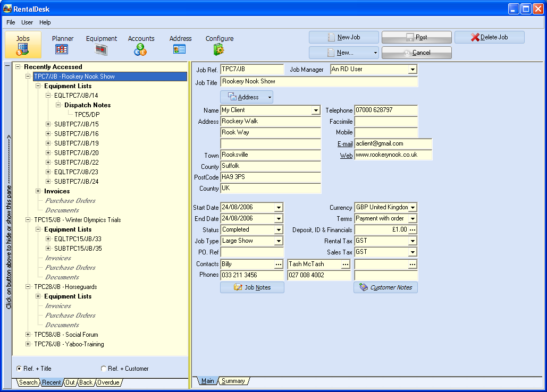This screenshot has width=547, height=392.
Task: Click the Delete Job button
Action: pyautogui.click(x=489, y=37)
